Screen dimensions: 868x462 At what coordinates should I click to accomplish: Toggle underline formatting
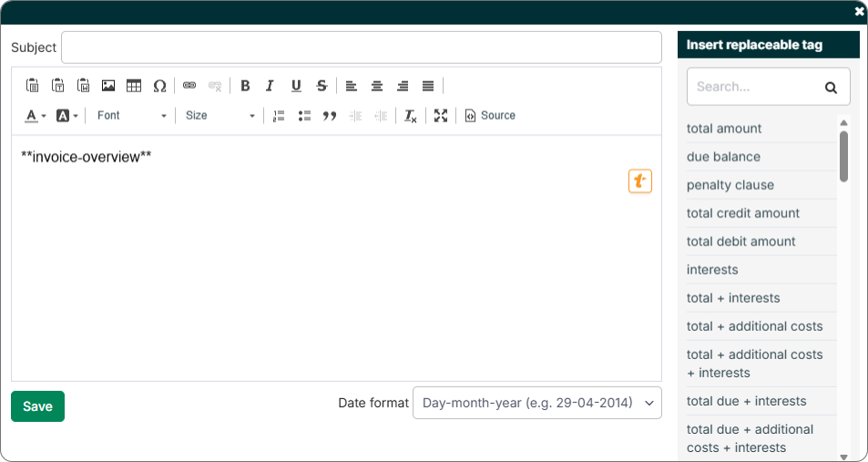coord(296,86)
